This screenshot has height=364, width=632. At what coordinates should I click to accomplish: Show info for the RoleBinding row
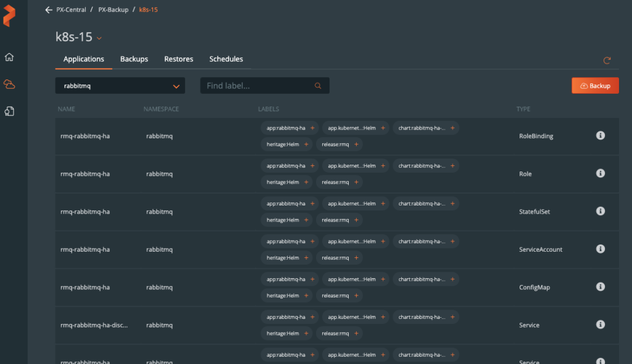pos(601,136)
